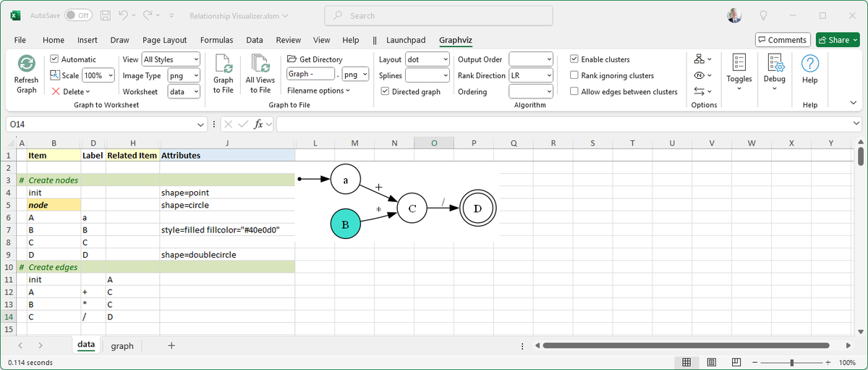Switch to Page Layout view icon
868x370 pixels.
point(711,362)
